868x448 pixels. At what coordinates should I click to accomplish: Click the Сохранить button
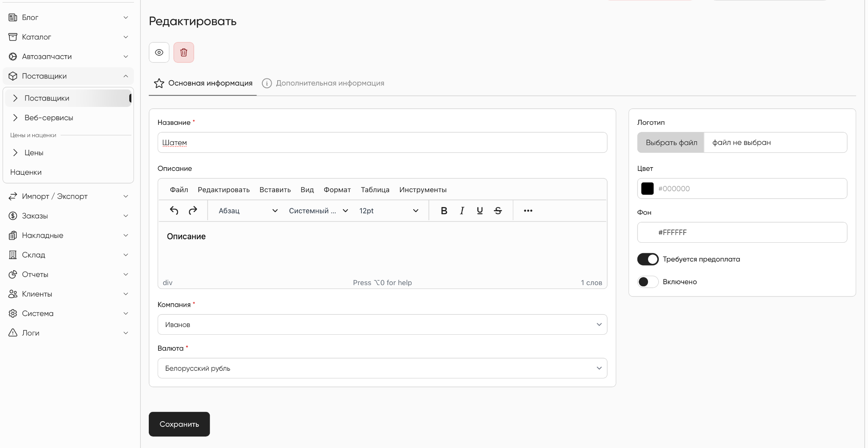tap(179, 424)
